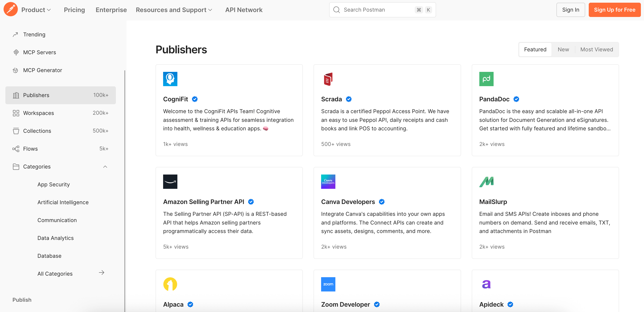The height and width of the screenshot is (312, 644).
Task: Select the Flows sidebar icon
Action: coord(16,148)
